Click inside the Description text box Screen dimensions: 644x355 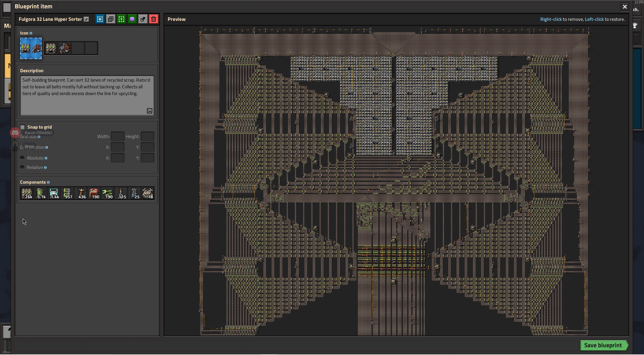pos(87,95)
